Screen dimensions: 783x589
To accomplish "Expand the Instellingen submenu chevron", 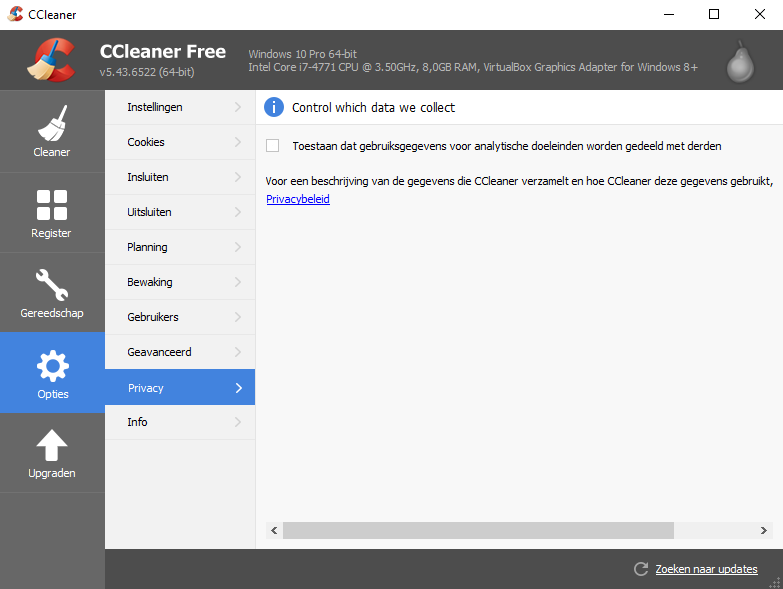I will coord(238,107).
